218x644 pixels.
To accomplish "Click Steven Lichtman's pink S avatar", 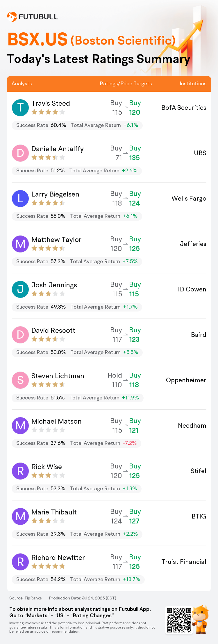I will tap(20, 380).
